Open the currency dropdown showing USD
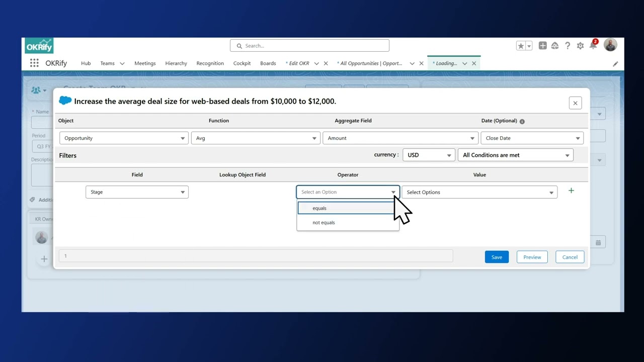 [x=429, y=155]
